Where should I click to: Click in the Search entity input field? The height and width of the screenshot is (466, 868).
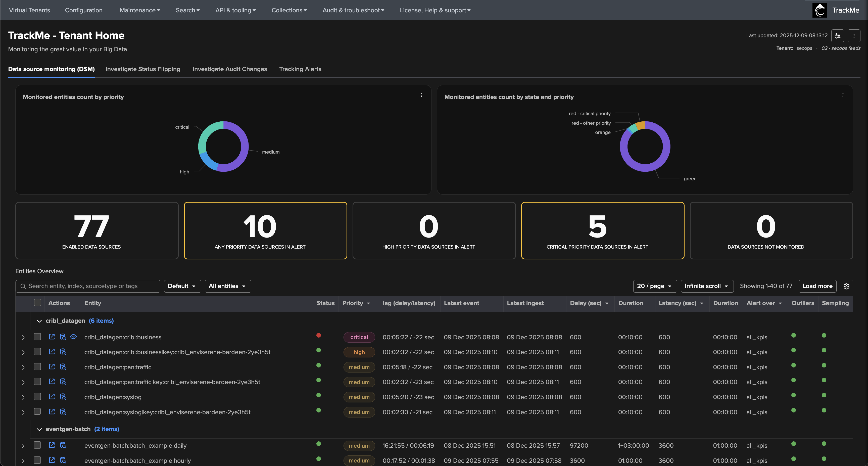[91, 286]
